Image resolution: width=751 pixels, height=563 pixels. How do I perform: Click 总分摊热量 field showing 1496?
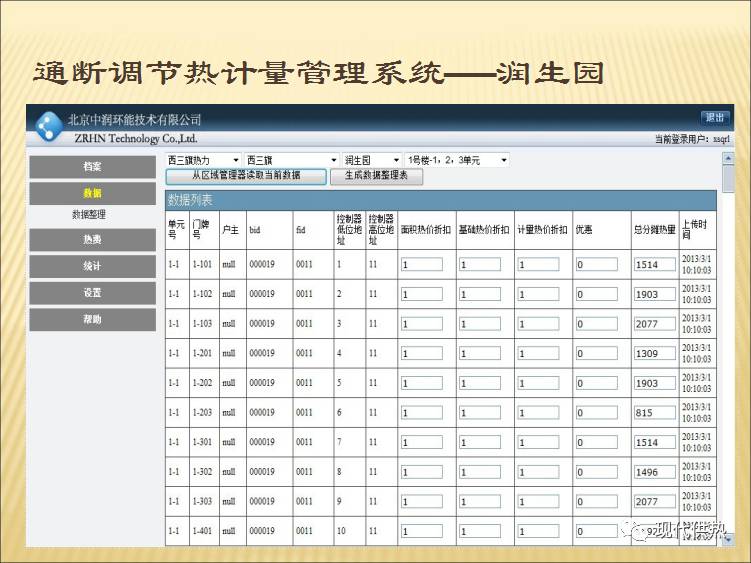(x=655, y=472)
